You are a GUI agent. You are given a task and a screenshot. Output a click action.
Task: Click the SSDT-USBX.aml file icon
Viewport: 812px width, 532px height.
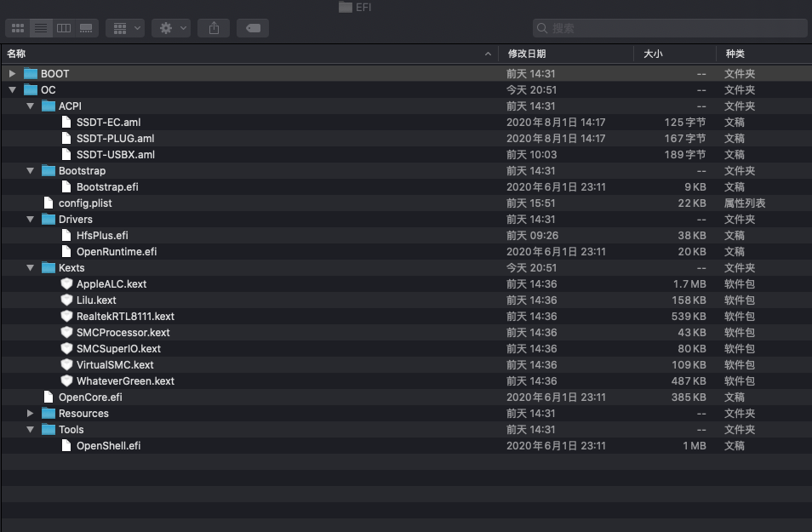(66, 154)
